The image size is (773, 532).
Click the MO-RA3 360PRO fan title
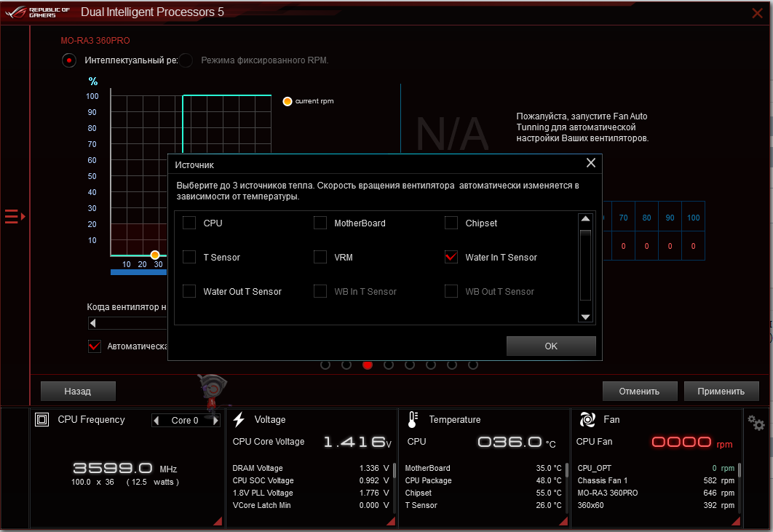click(x=95, y=41)
